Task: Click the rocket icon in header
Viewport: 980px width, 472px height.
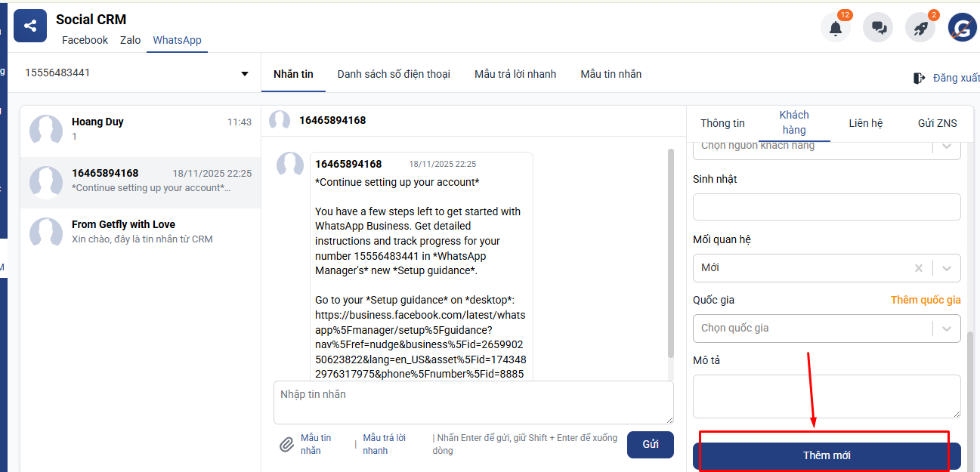Action: (x=920, y=28)
